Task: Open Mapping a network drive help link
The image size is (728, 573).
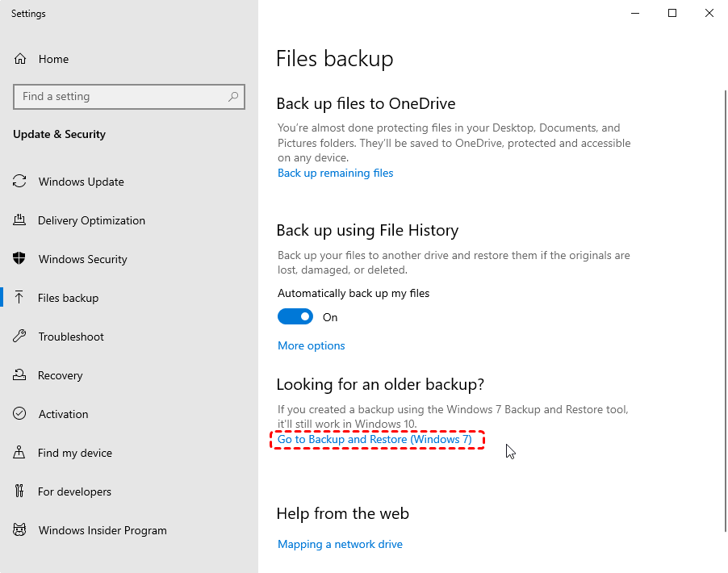Action: point(340,544)
